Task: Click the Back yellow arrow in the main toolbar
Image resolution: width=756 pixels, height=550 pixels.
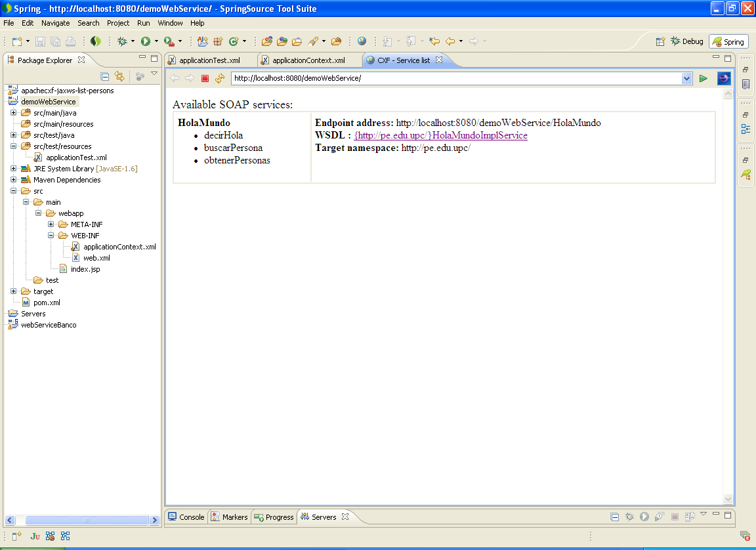Action: [x=450, y=41]
